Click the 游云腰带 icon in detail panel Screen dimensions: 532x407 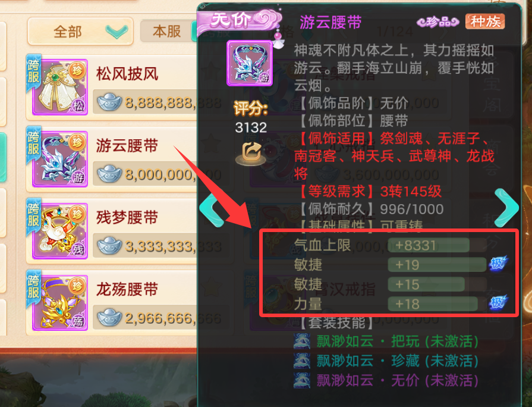(250, 63)
